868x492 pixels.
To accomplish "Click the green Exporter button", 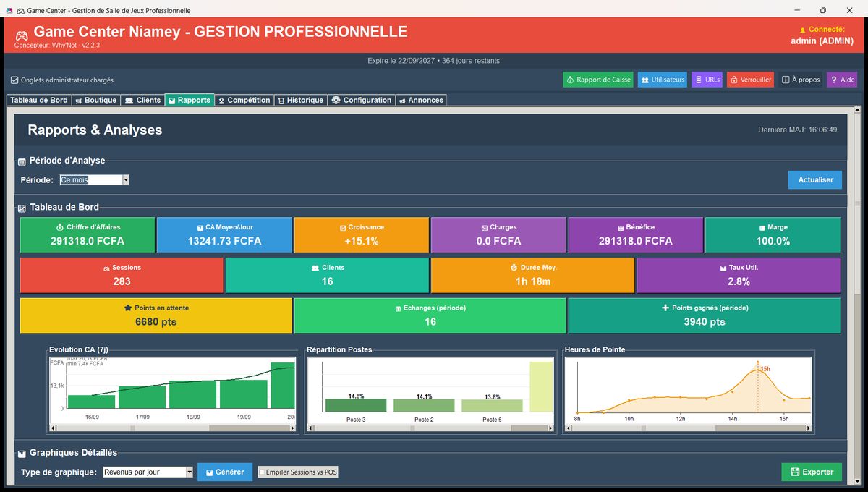I will 812,472.
